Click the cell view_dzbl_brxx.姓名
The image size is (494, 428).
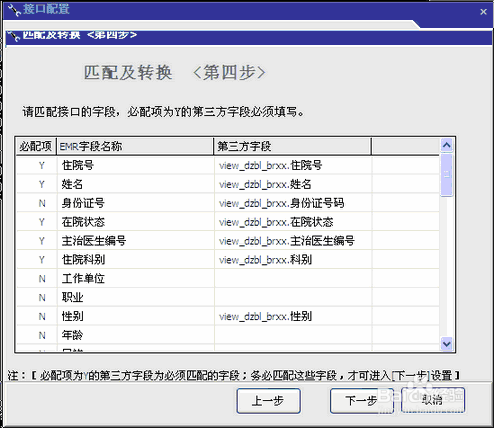(293, 184)
